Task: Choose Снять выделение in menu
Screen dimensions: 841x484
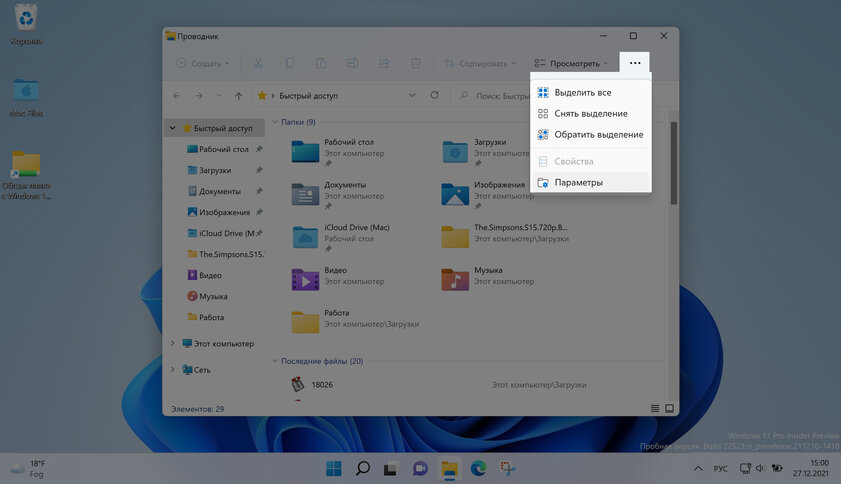Action: pos(591,113)
